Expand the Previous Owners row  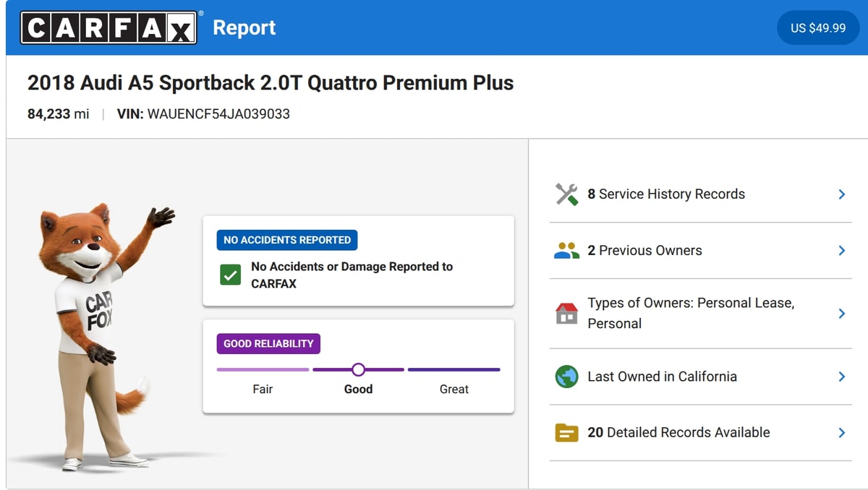(841, 250)
